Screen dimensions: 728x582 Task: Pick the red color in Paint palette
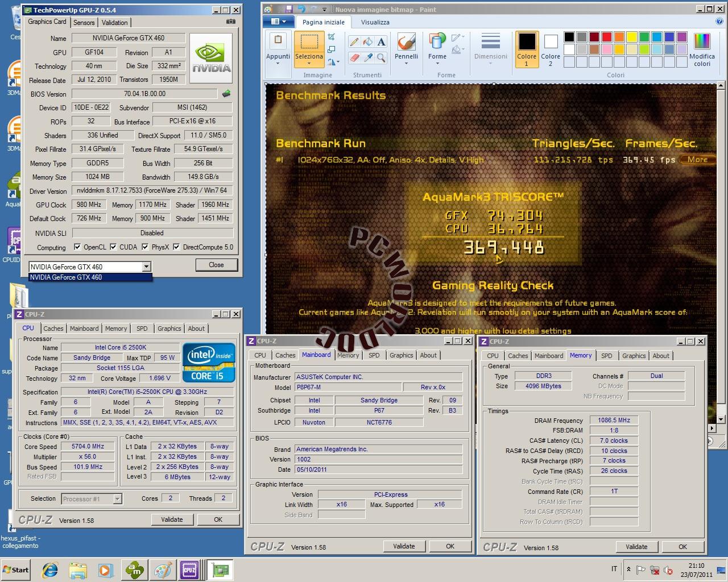pos(606,37)
